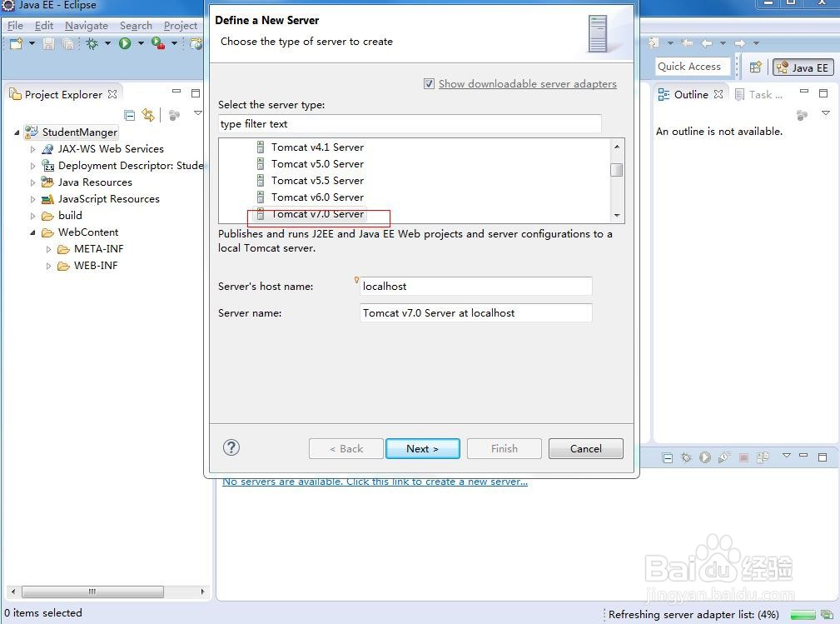Click the Back navigation arrow in toolbar
Screen dimensions: 840x624
[707, 42]
